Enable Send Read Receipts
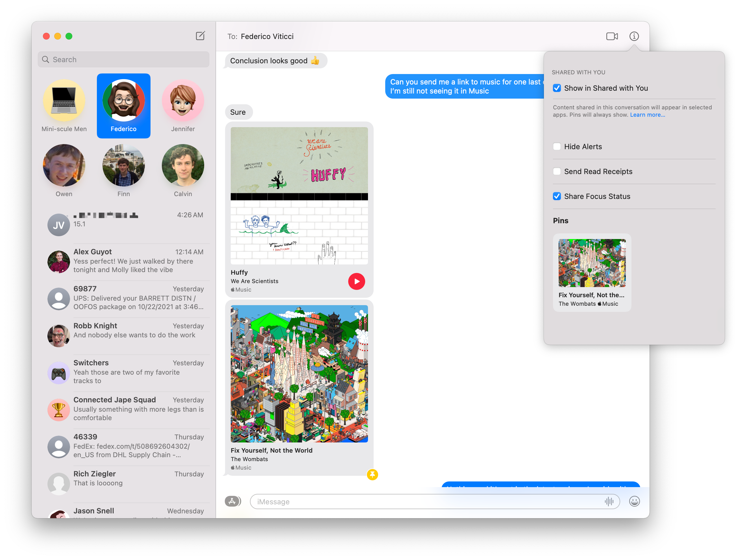This screenshot has height=560, width=745. point(557,172)
